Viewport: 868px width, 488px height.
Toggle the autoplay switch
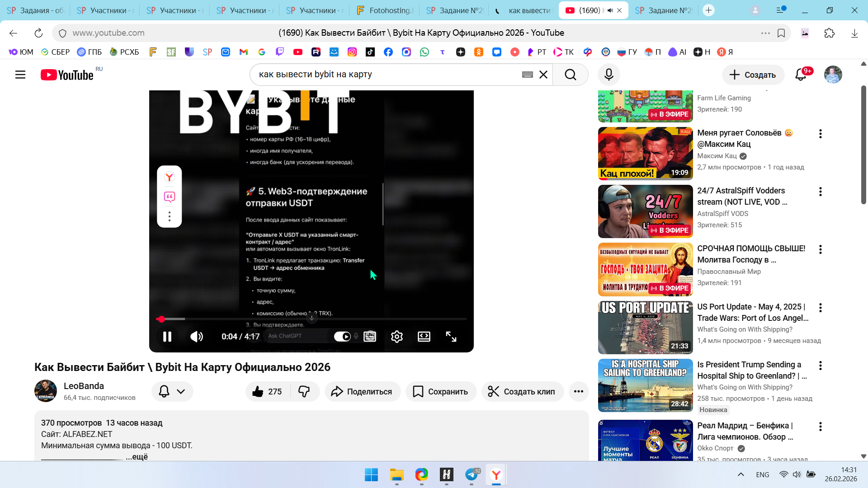[x=342, y=337]
